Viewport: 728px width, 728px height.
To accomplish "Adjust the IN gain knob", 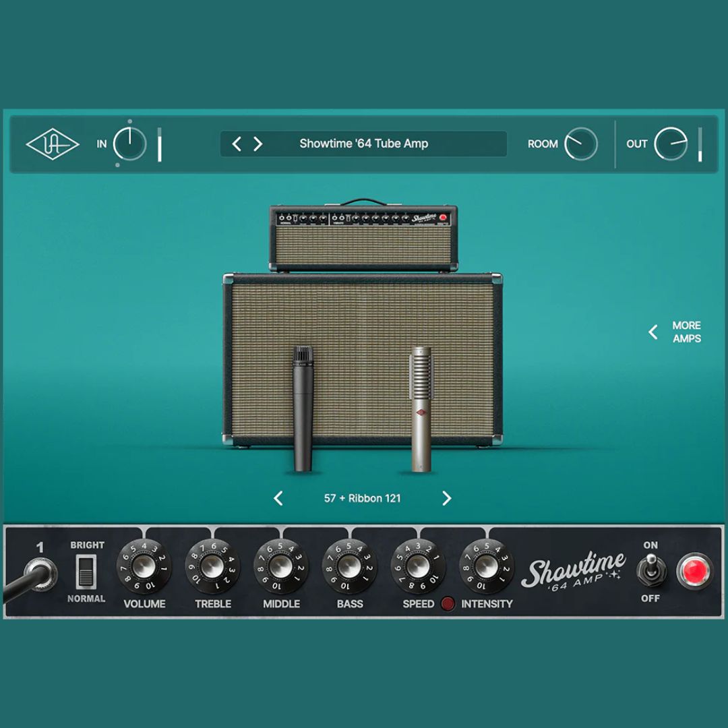I will [130, 144].
